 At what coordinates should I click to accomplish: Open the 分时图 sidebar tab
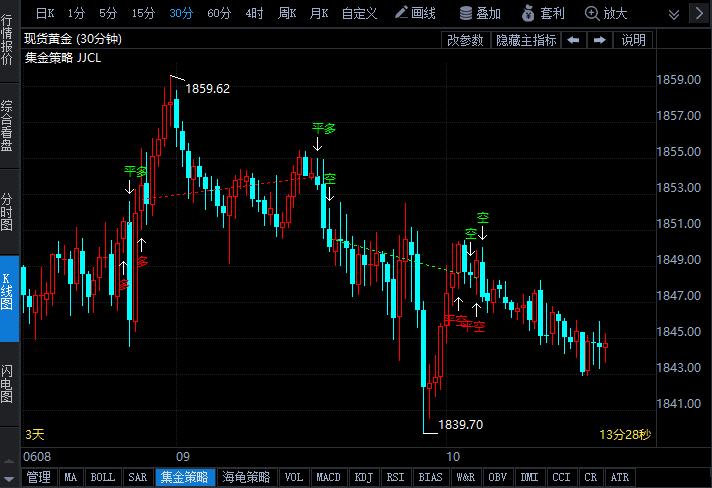pos(7,212)
